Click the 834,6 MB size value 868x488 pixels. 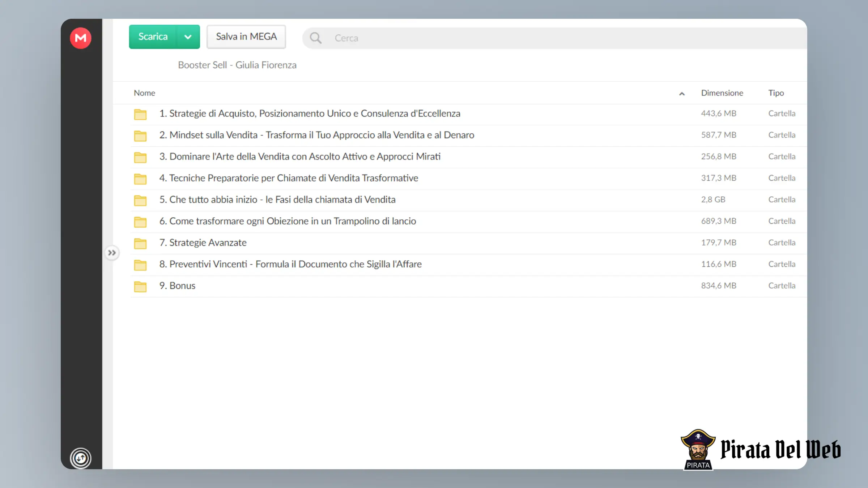pyautogui.click(x=719, y=286)
